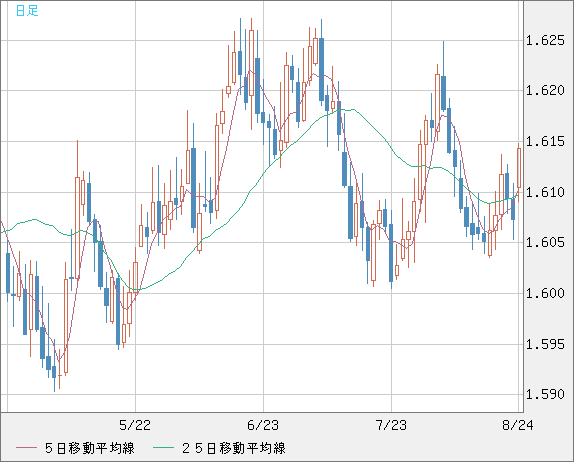Click the 1.615 price axis label
The image size is (574, 462).
click(545, 141)
